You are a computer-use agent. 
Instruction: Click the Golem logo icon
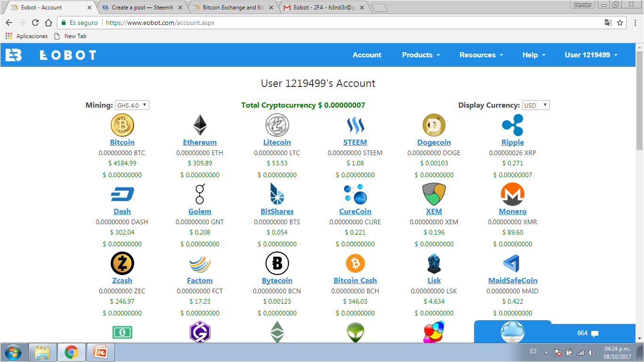pyautogui.click(x=200, y=194)
